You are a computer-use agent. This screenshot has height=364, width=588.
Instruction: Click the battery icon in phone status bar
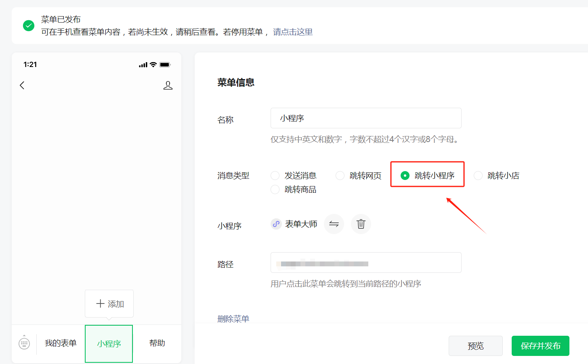(165, 65)
